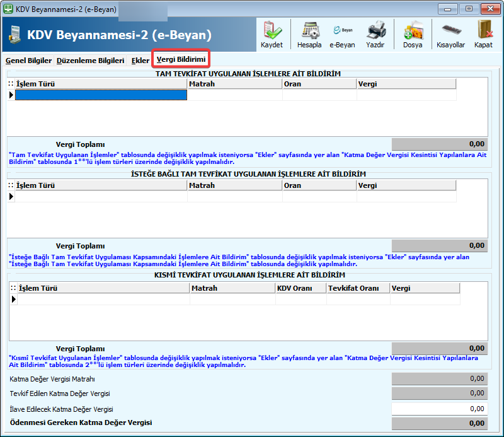The height and width of the screenshot is (437, 504).
Task: Click İlave Edilecek Katma Değer Vergisi field
Action: (x=439, y=409)
